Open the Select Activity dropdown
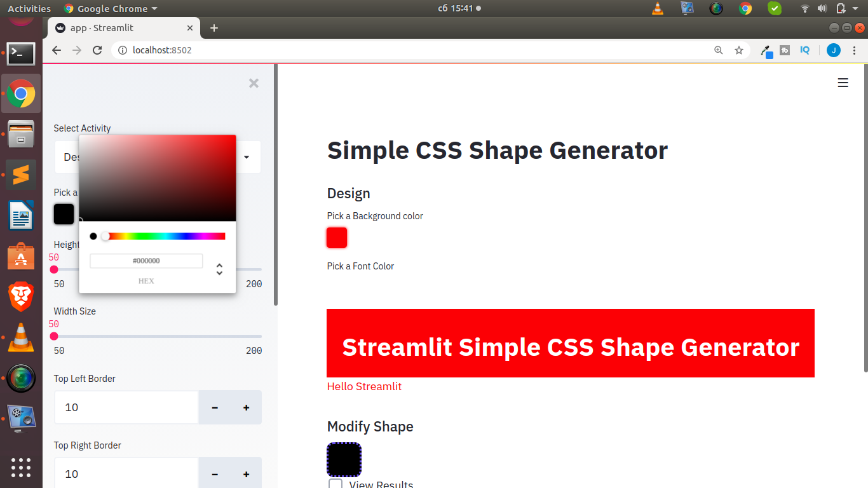This screenshot has width=868, height=488. pos(245,157)
